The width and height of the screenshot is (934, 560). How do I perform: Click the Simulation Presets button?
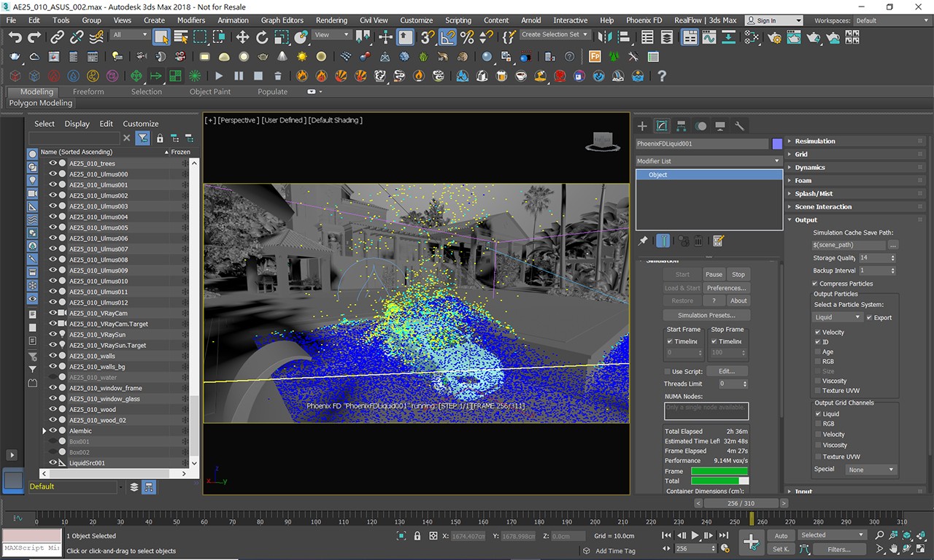[x=706, y=315]
